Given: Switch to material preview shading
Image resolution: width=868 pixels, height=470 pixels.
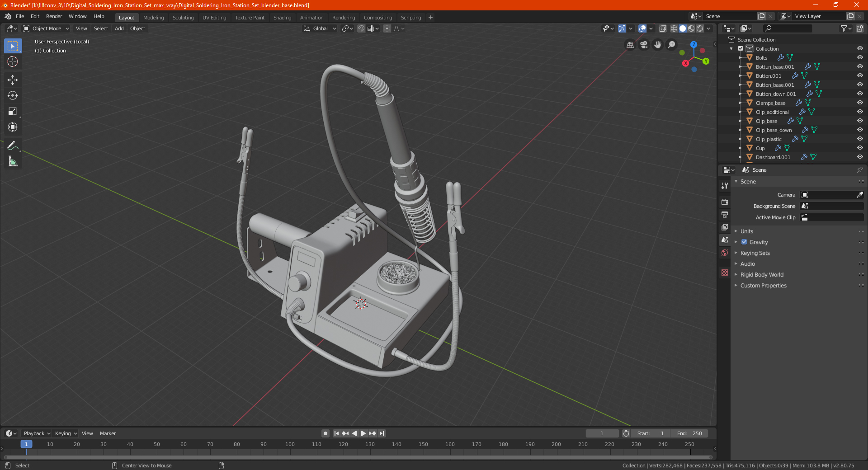Looking at the screenshot, I should coord(691,28).
